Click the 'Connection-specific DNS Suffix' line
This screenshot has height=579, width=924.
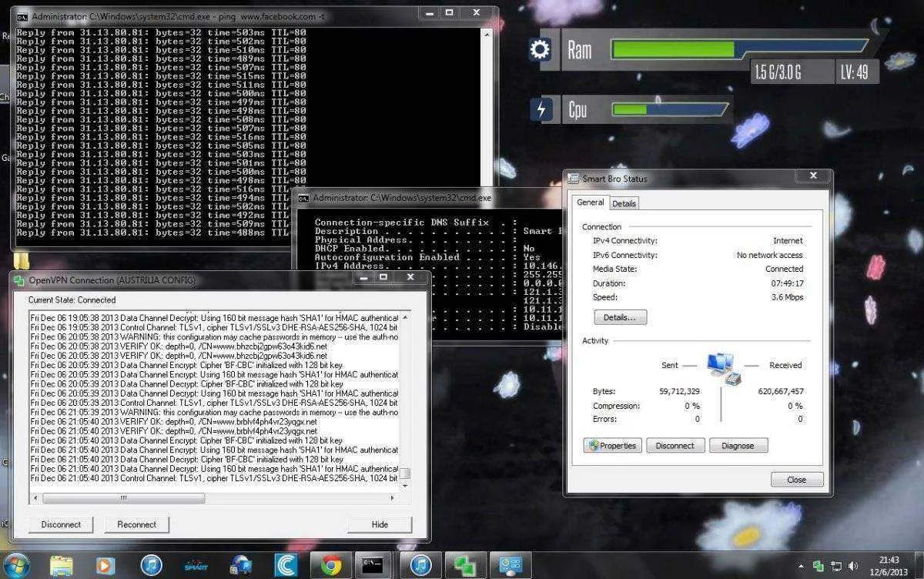416,223
